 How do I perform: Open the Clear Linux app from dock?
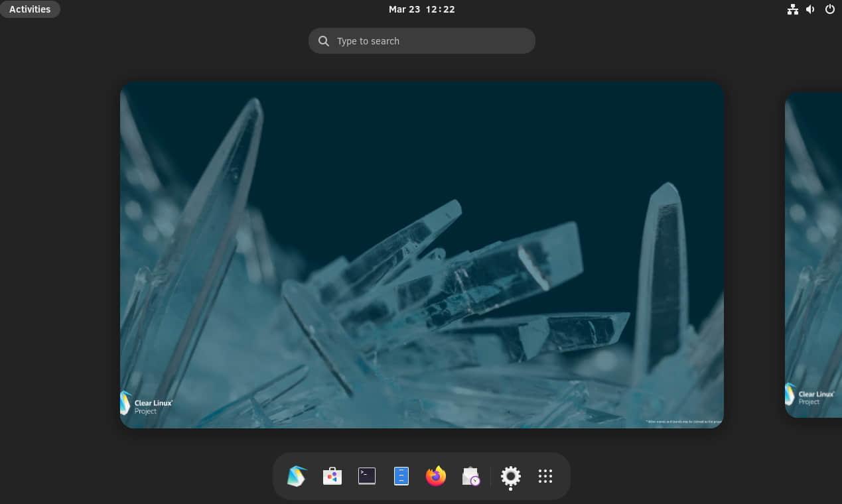(x=297, y=476)
